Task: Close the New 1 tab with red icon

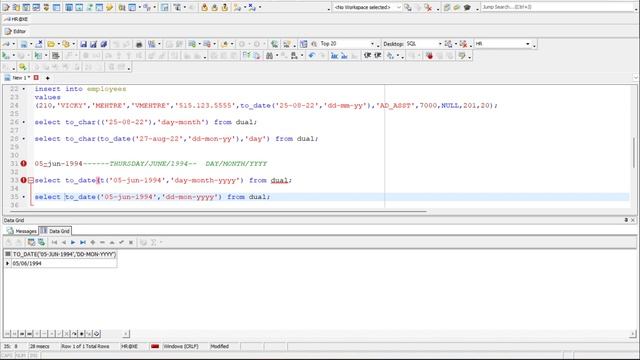Action: pyautogui.click(x=36, y=78)
